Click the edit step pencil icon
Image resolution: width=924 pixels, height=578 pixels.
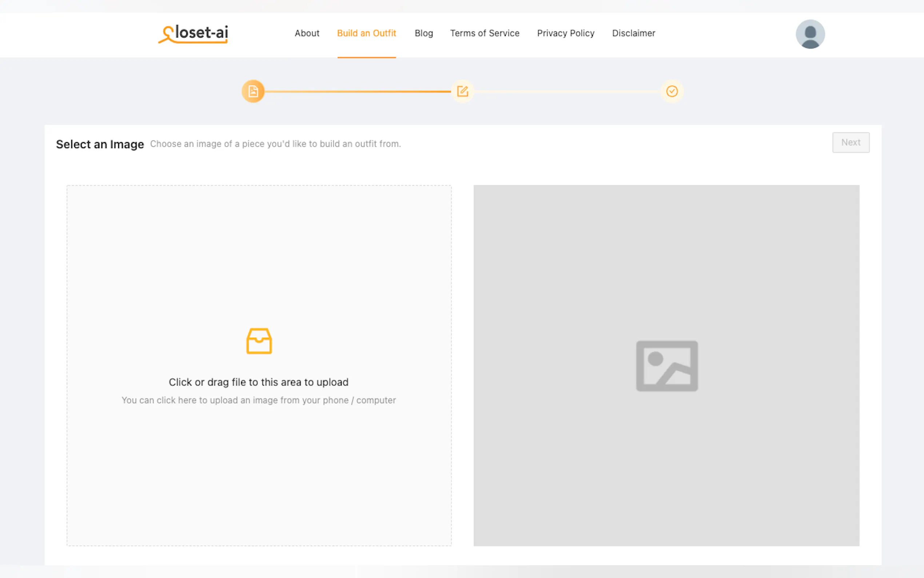[462, 91]
